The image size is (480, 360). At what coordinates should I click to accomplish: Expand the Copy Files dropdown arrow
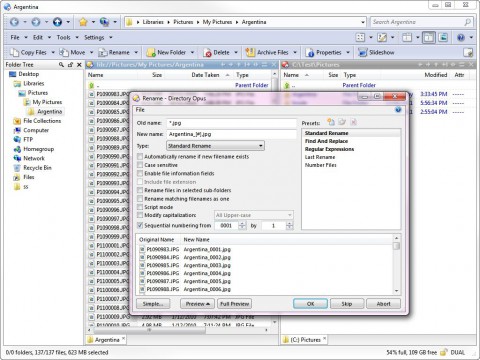click(x=53, y=52)
